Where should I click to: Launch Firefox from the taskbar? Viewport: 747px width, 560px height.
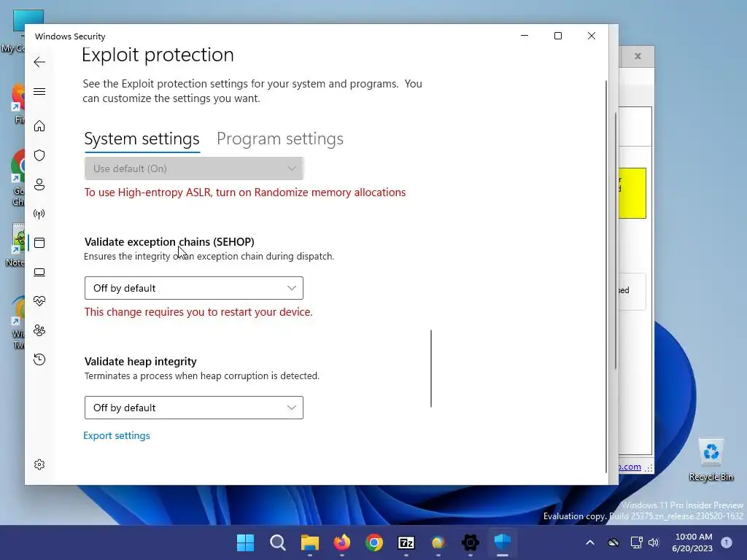tap(342, 542)
